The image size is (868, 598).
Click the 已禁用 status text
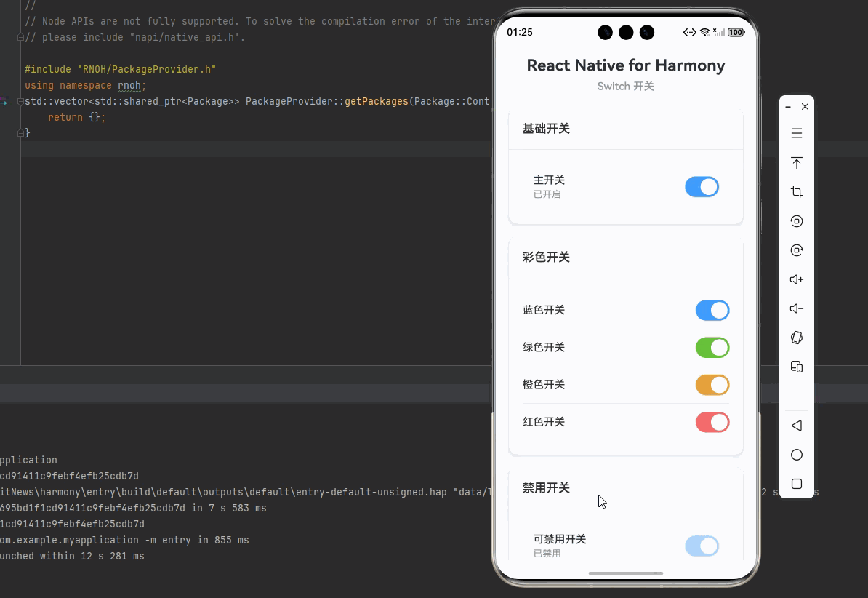coord(547,554)
